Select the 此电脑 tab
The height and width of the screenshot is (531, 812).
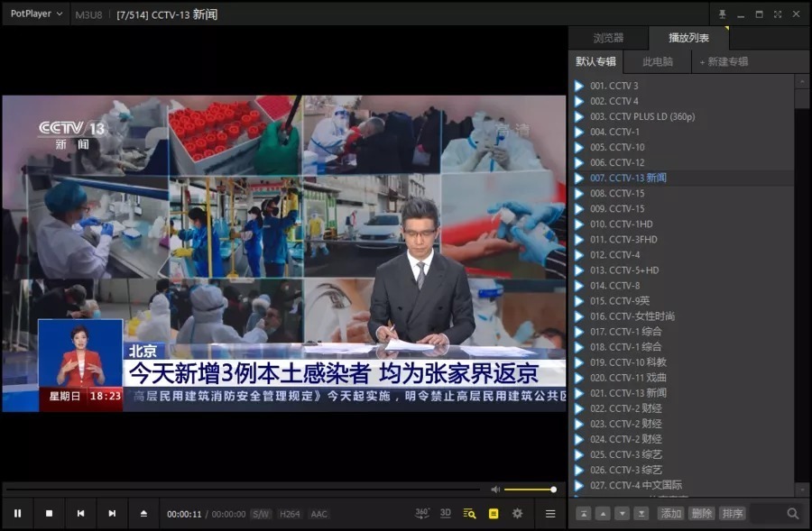(x=658, y=61)
